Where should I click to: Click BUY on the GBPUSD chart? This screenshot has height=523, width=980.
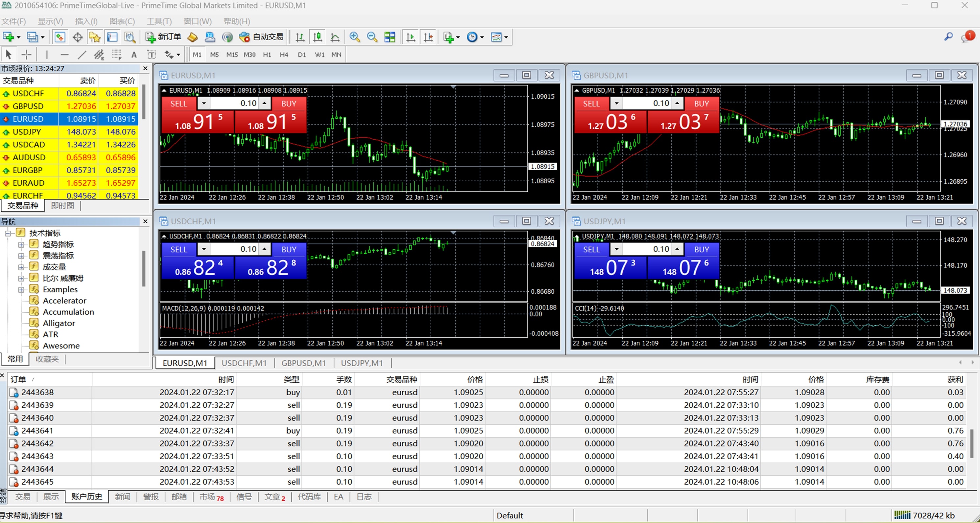(702, 103)
